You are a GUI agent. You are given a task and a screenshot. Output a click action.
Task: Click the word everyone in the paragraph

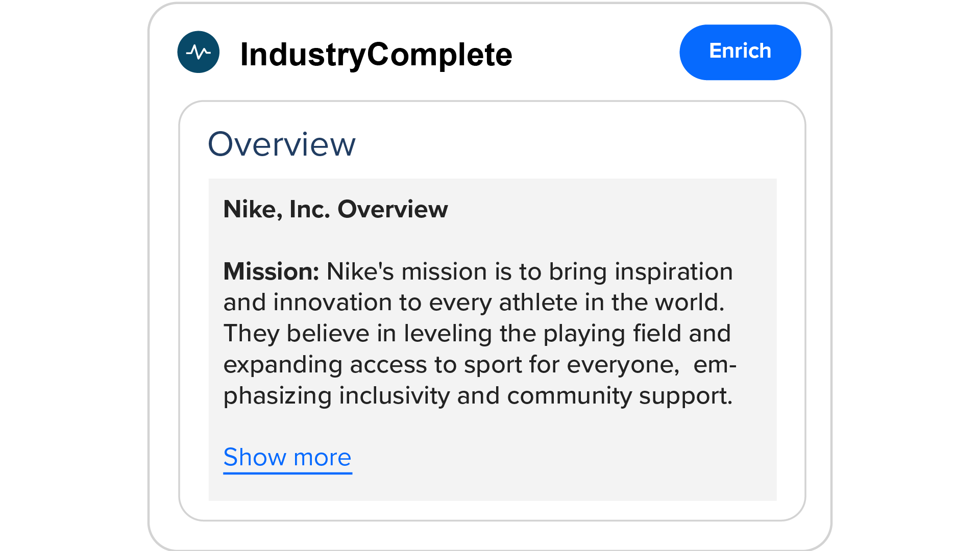[x=623, y=365]
